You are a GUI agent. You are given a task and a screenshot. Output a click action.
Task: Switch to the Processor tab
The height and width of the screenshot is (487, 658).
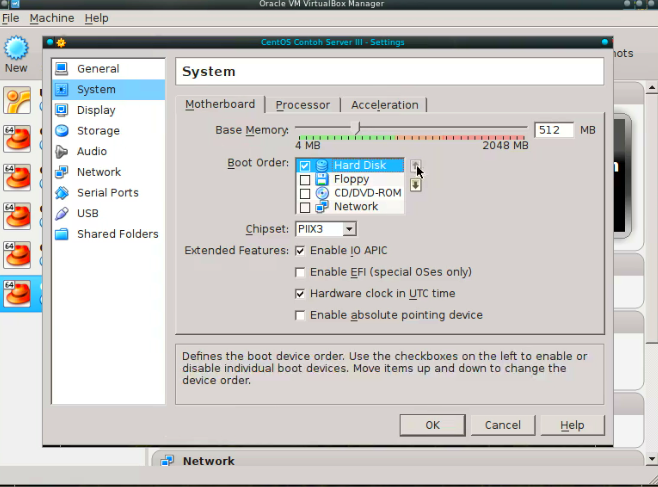[x=303, y=105]
